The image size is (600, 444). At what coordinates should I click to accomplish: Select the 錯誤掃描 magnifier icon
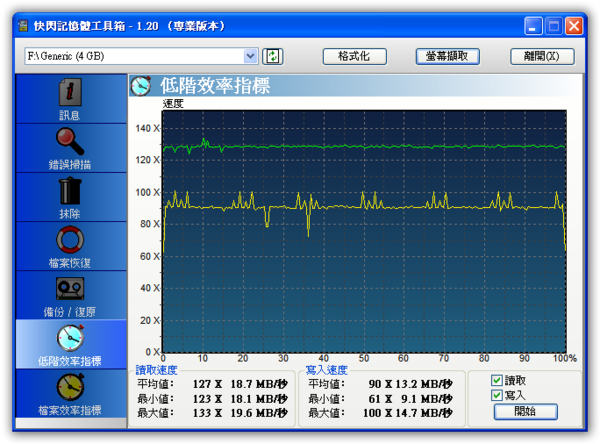[70, 141]
